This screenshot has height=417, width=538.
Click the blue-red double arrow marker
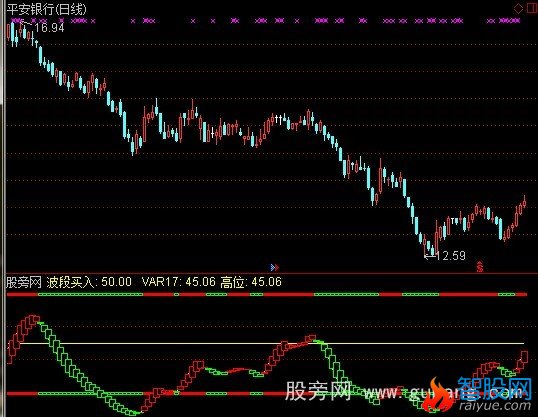[x=275, y=267]
